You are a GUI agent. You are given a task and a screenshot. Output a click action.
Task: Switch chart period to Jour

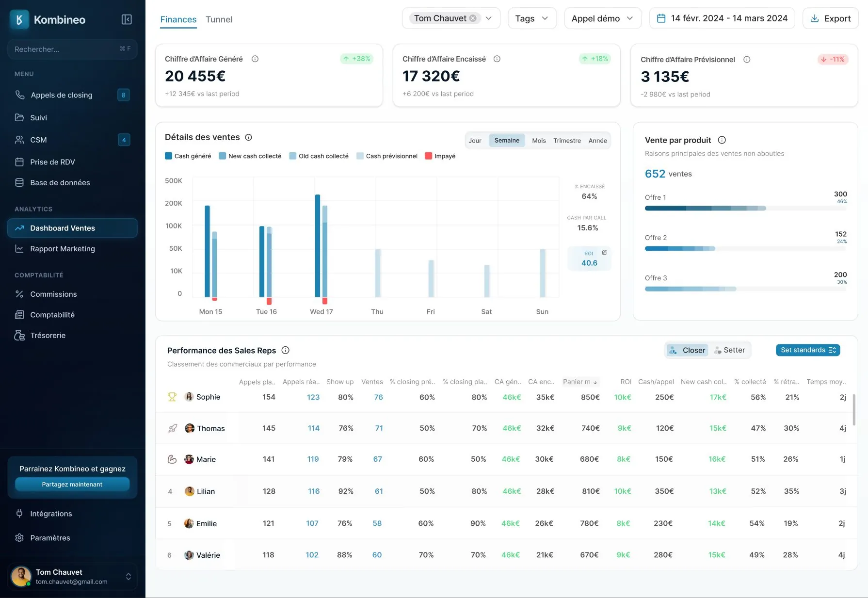pyautogui.click(x=475, y=141)
